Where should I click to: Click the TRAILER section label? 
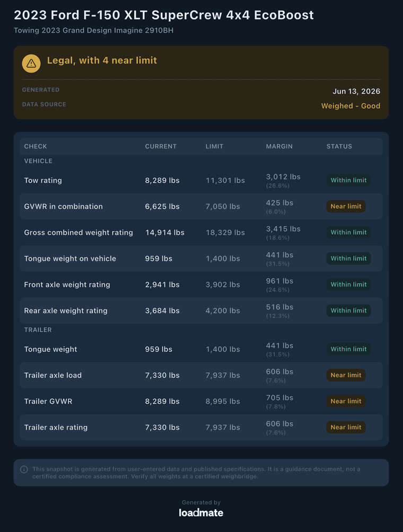[38, 330]
